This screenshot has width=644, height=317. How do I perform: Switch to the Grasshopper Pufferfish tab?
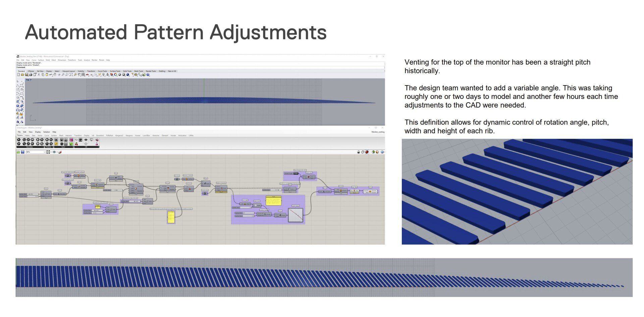click(x=110, y=135)
